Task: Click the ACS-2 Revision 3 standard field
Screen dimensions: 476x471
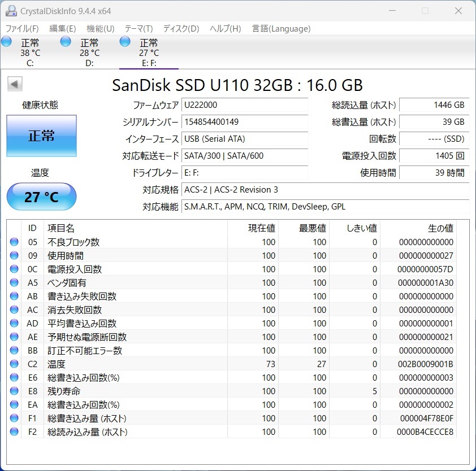Action: point(326,190)
